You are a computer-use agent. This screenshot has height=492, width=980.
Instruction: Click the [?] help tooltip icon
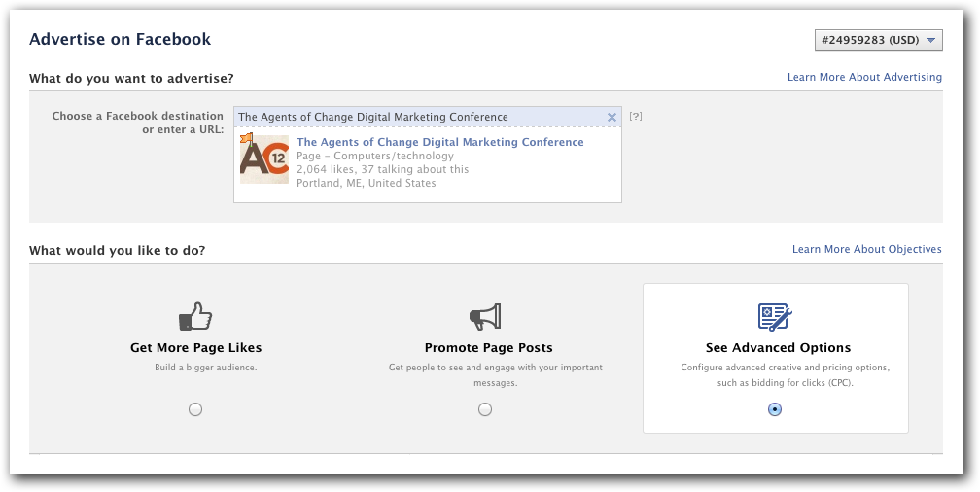click(636, 116)
